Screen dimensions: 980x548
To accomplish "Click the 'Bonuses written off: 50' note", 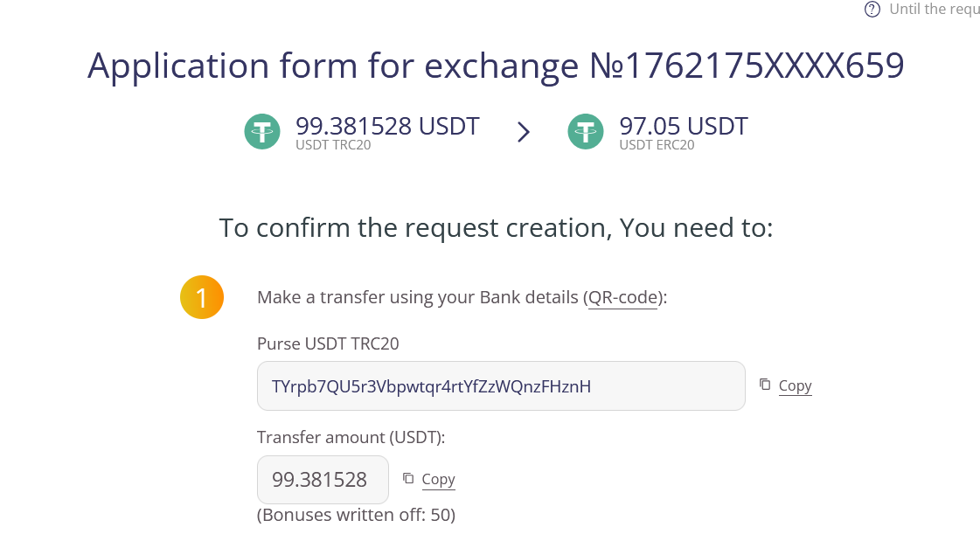I will [x=356, y=515].
